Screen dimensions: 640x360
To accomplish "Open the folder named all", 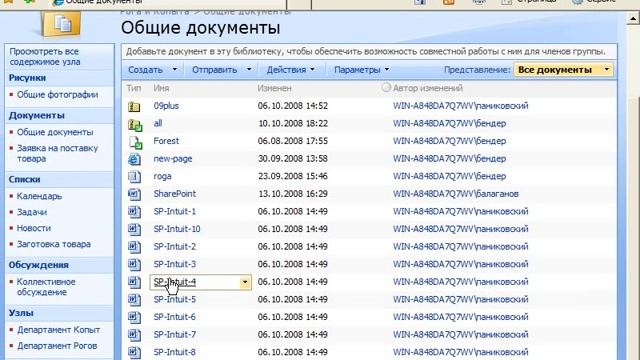I will (158, 123).
